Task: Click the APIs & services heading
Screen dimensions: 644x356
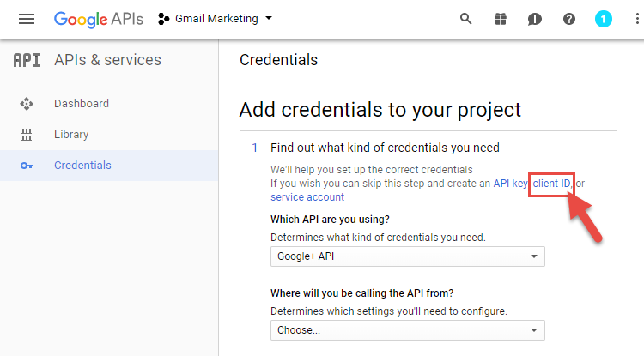Action: pos(107,60)
